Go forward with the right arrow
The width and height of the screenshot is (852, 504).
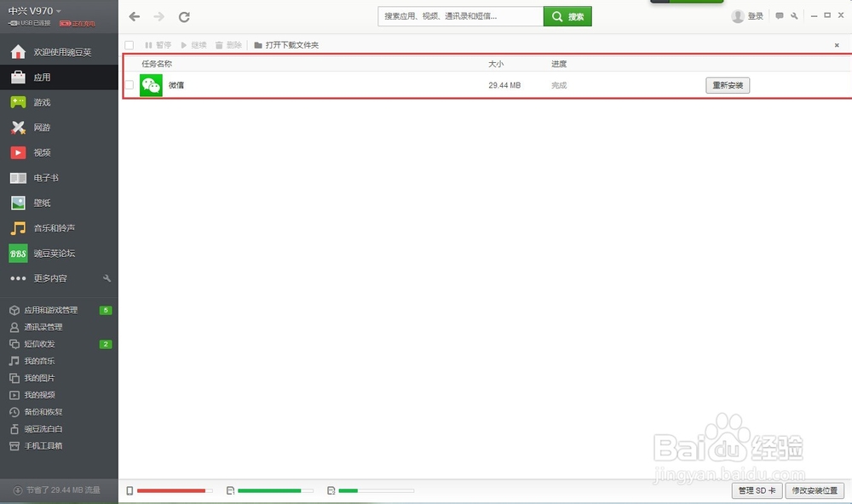pos(158,17)
